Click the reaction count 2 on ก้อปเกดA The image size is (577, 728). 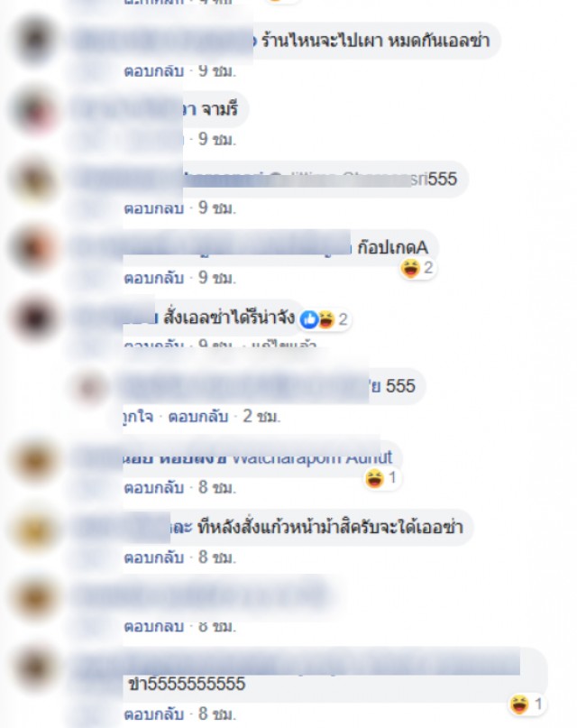pyautogui.click(x=428, y=268)
